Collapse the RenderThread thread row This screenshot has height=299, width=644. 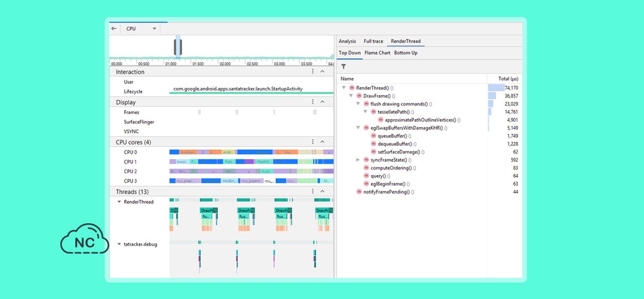click(x=120, y=202)
